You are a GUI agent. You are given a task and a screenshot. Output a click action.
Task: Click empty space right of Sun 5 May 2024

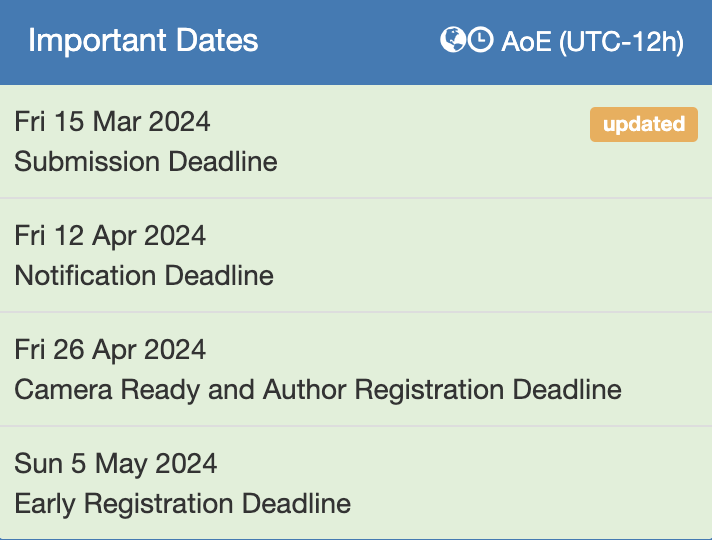[x=450, y=464]
